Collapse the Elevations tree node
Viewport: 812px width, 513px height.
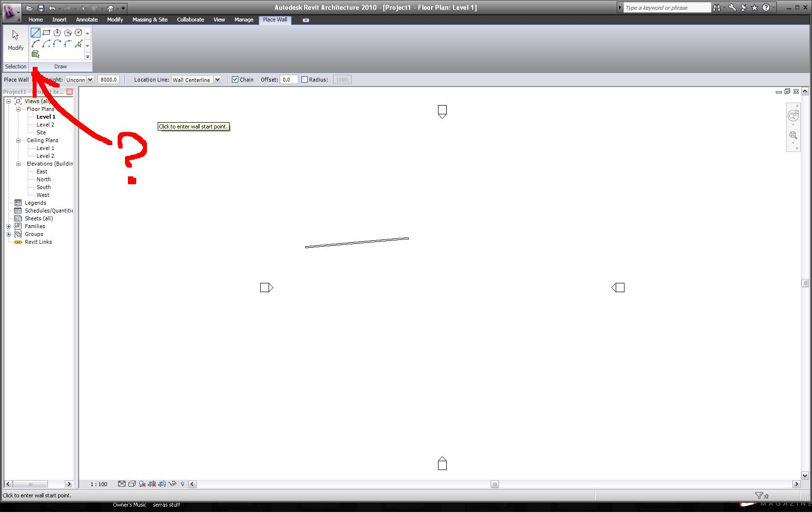pos(19,164)
